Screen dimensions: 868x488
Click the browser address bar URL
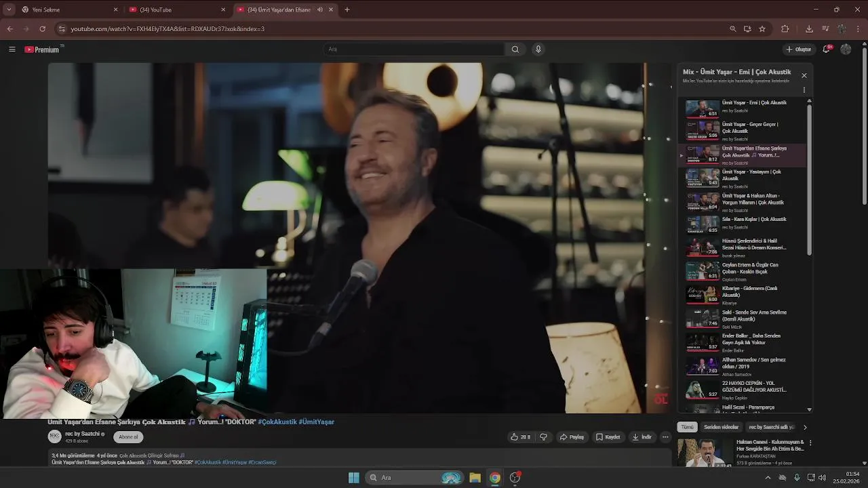coord(167,29)
